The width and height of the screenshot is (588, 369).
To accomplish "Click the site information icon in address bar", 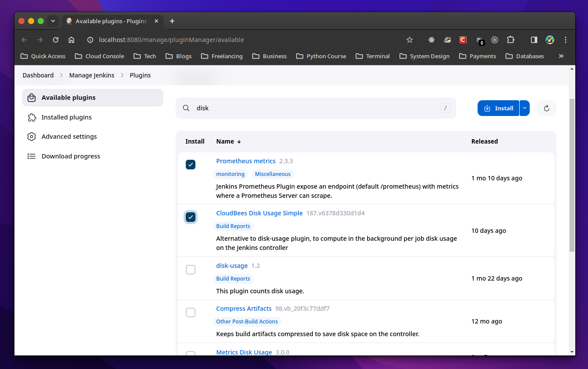I will [x=90, y=40].
